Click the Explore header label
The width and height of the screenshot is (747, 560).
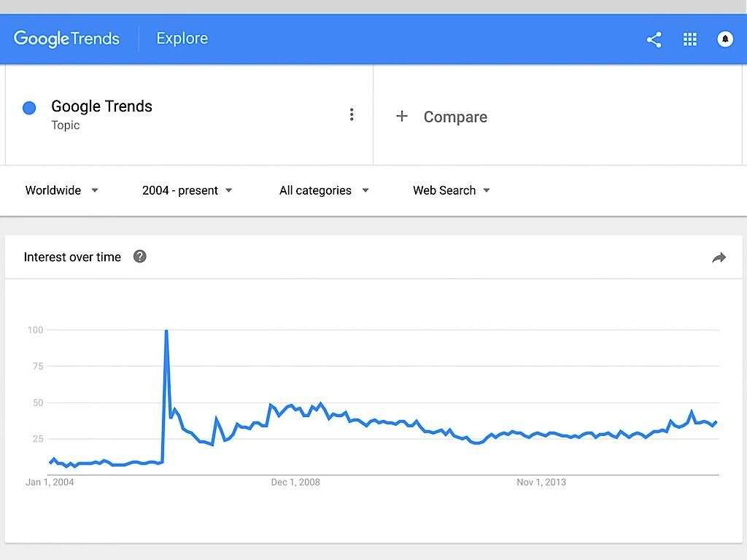(182, 39)
